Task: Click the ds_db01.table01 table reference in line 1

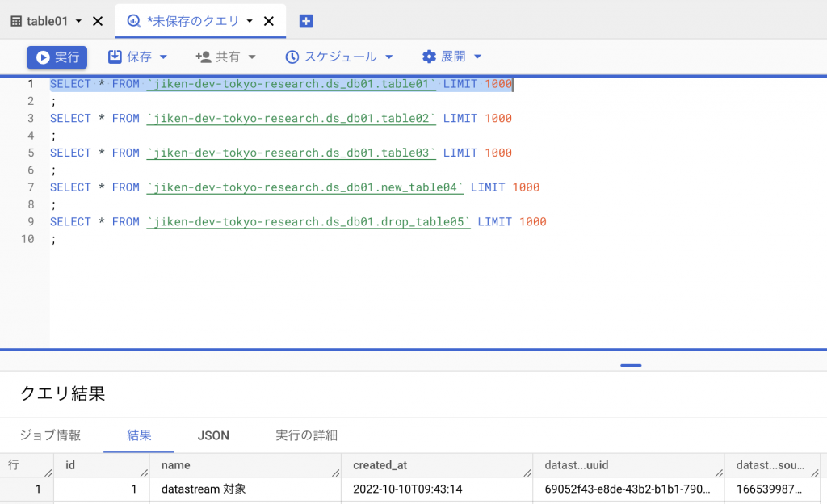Action: click(x=291, y=84)
